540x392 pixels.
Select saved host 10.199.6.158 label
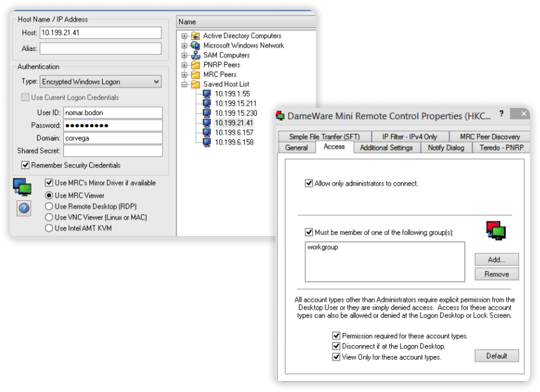click(x=234, y=142)
